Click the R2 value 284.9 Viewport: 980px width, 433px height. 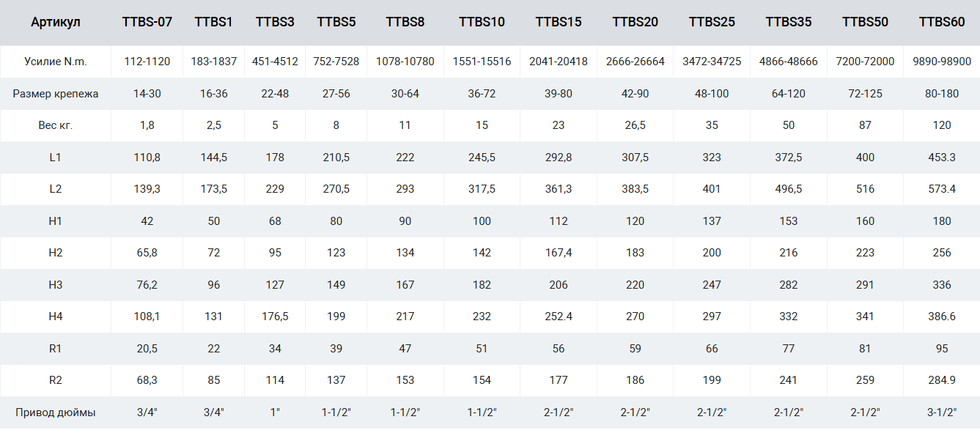(941, 380)
